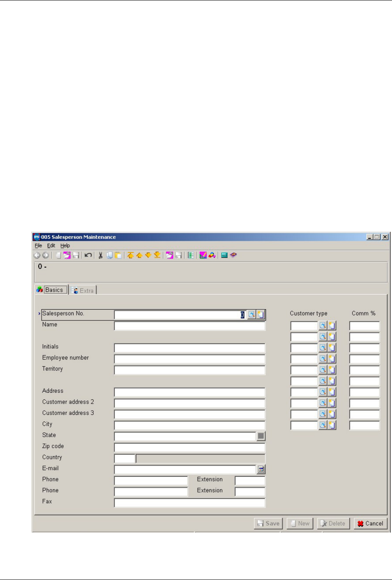Open the green list view toolbar icon
This screenshot has height=580, width=392.
click(191, 255)
